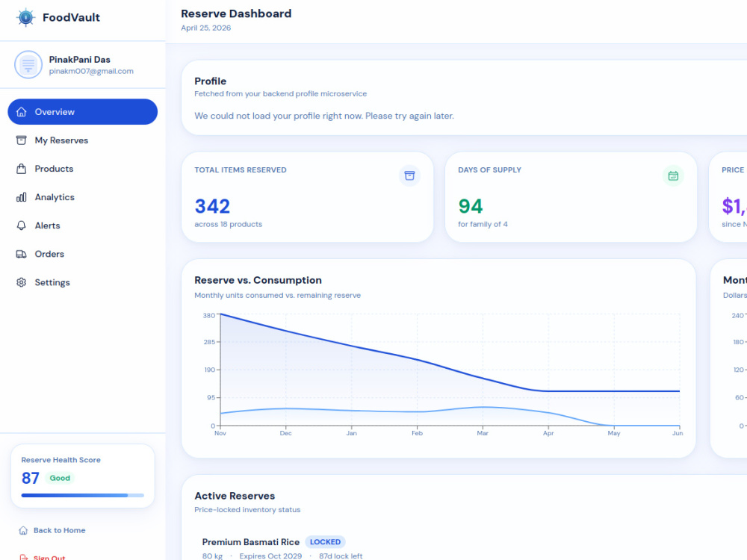Click the Total Items Reserved archive icon
Image resolution: width=747 pixels, height=560 pixels.
409,175
